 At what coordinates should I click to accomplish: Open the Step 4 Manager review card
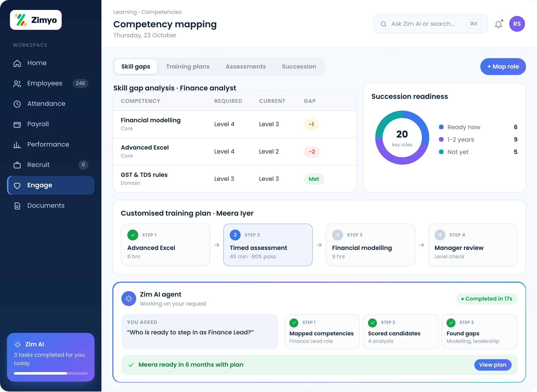(x=473, y=245)
